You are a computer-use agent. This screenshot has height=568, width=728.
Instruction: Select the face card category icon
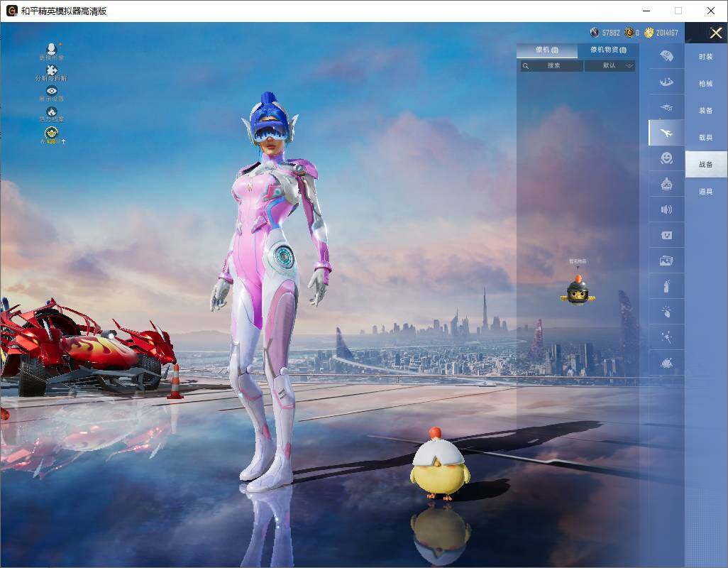667,236
